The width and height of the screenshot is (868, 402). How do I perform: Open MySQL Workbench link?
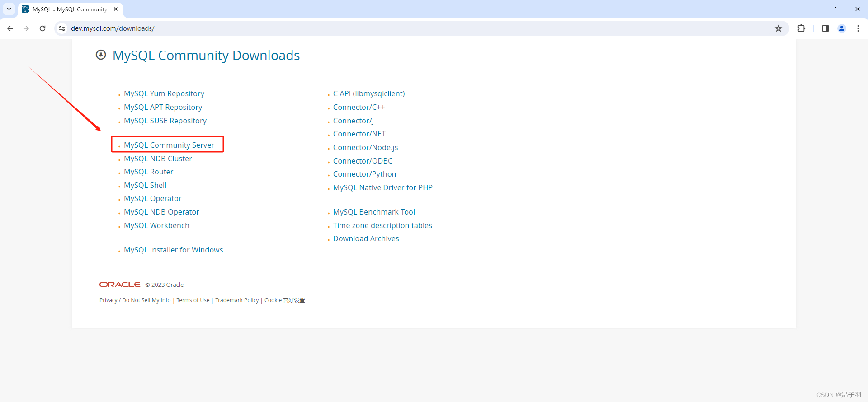[156, 225]
